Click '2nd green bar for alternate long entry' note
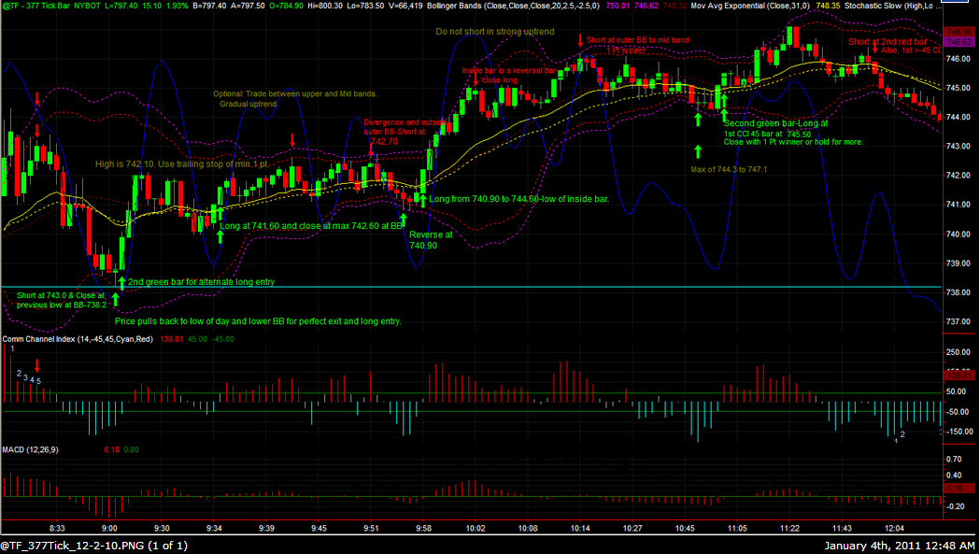Viewport: 980px width, 554px height. pyautogui.click(x=201, y=282)
